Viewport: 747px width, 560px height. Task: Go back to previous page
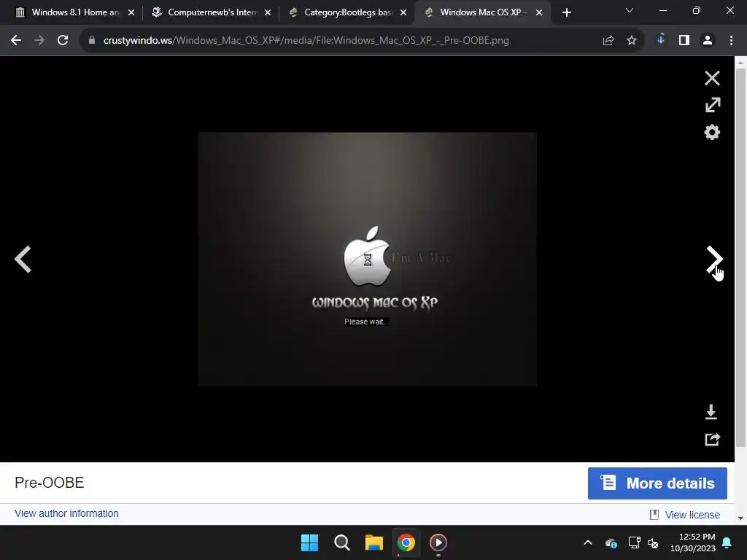pos(16,41)
